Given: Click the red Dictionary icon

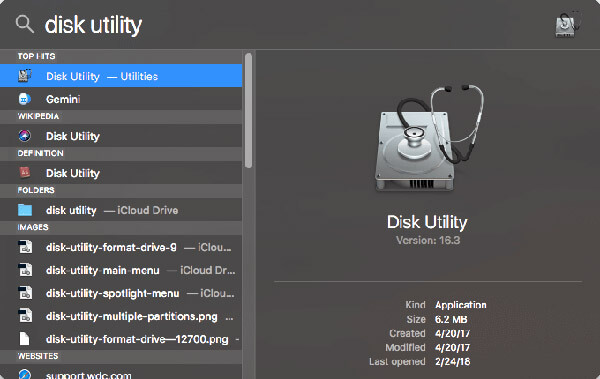Looking at the screenshot, I should click(x=24, y=173).
